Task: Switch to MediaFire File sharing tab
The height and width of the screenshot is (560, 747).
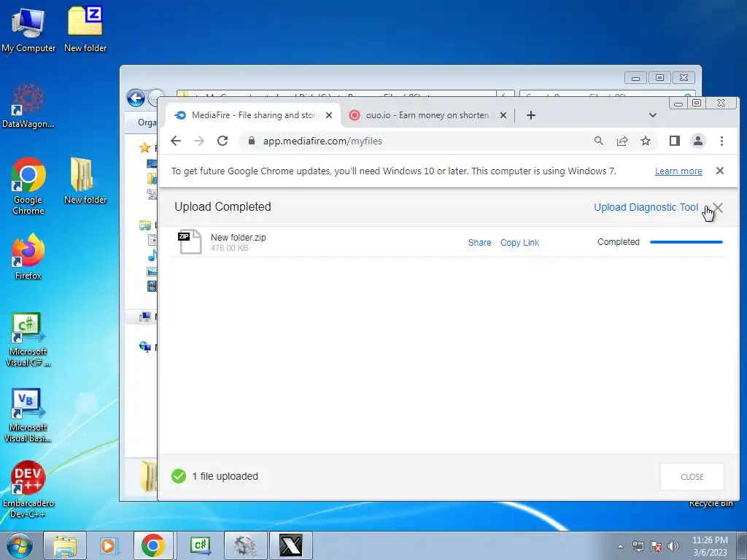Action: coord(252,115)
